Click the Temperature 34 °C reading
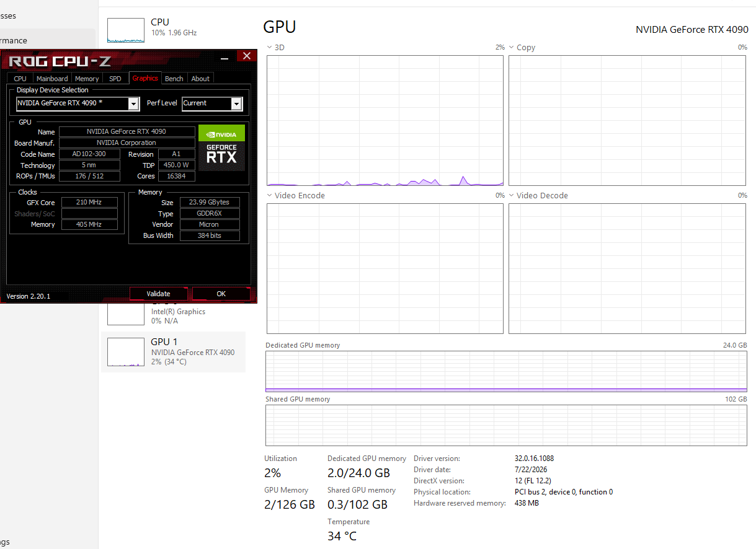Image resolution: width=756 pixels, height=549 pixels. coord(342,536)
